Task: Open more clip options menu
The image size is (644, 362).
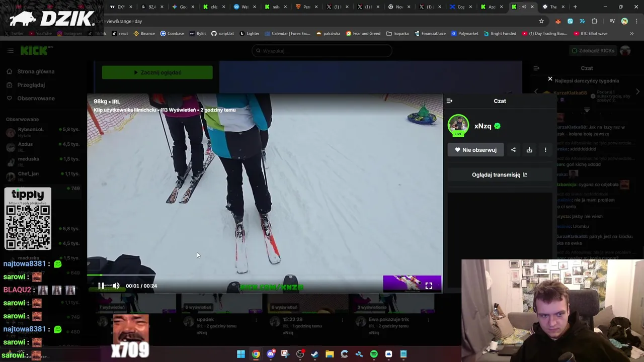Action: point(545,150)
